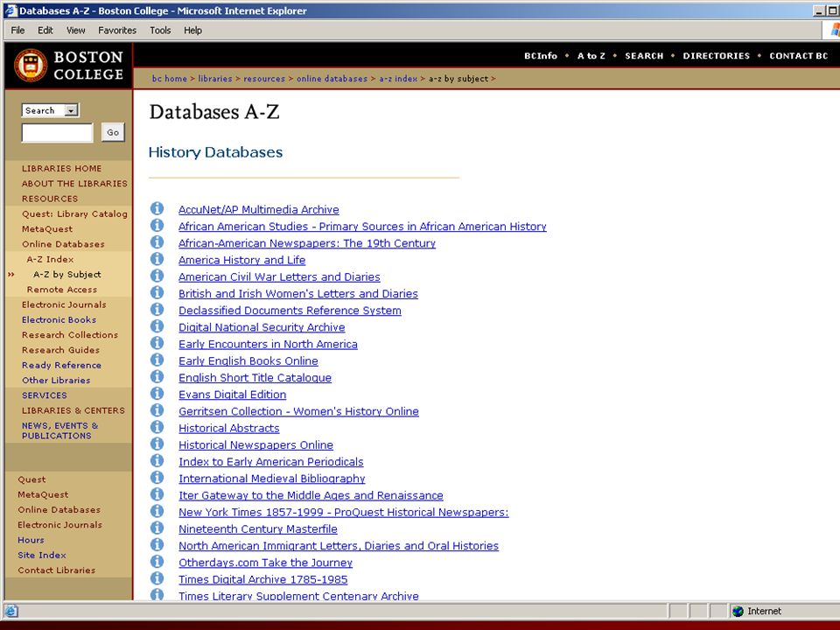Image resolution: width=840 pixels, height=630 pixels.
Task: Open A to Z in top navigation
Action: (591, 56)
